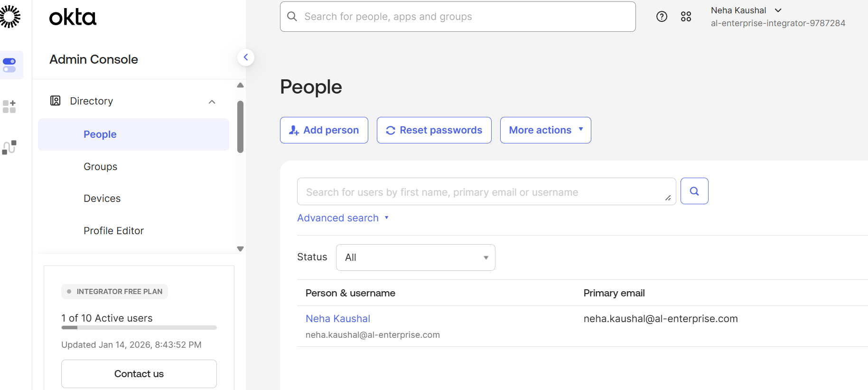Click the user search input field
Image resolution: width=868 pixels, height=390 pixels.
pyautogui.click(x=486, y=191)
